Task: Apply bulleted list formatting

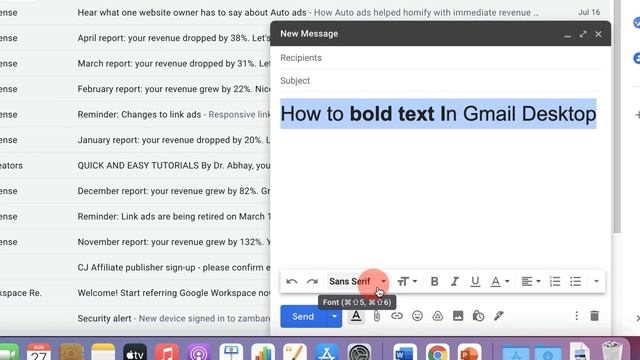Action: [x=576, y=282]
